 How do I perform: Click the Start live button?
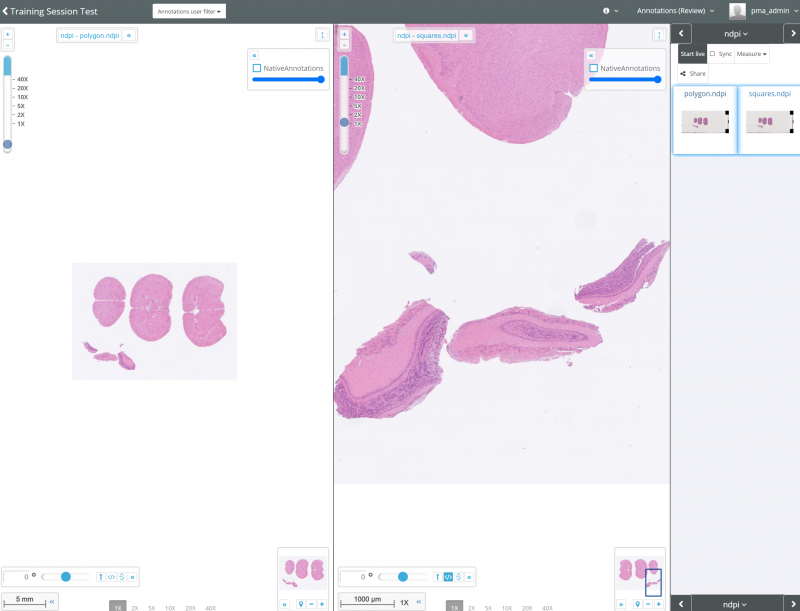(692, 53)
